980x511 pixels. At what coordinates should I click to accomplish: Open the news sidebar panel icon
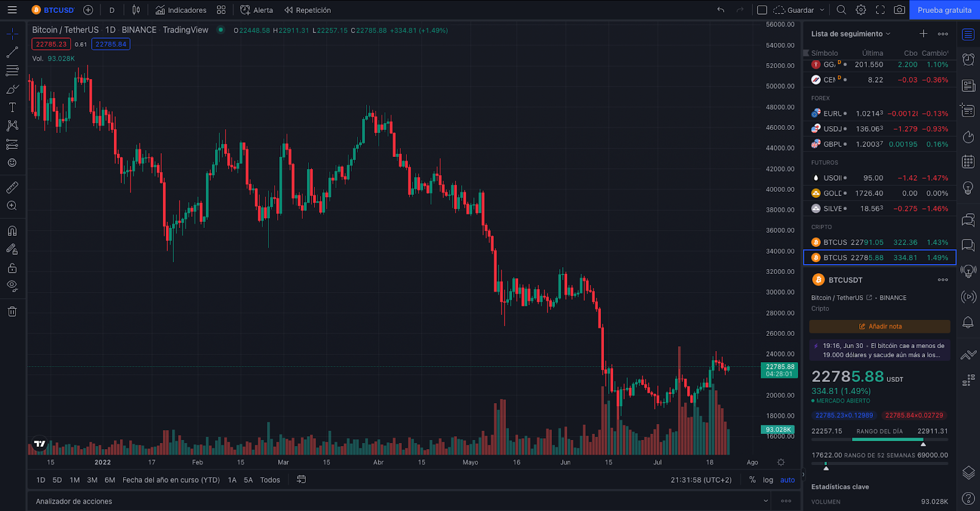point(968,85)
